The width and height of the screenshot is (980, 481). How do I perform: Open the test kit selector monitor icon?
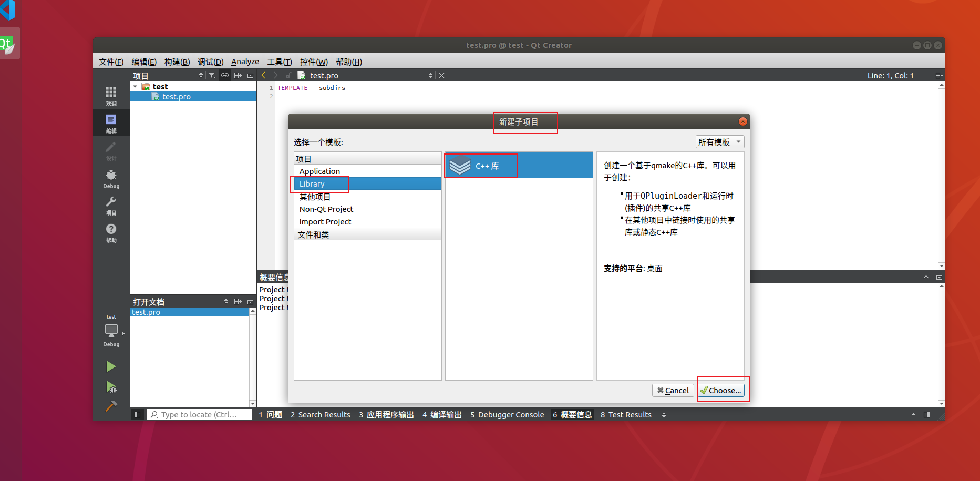111,331
